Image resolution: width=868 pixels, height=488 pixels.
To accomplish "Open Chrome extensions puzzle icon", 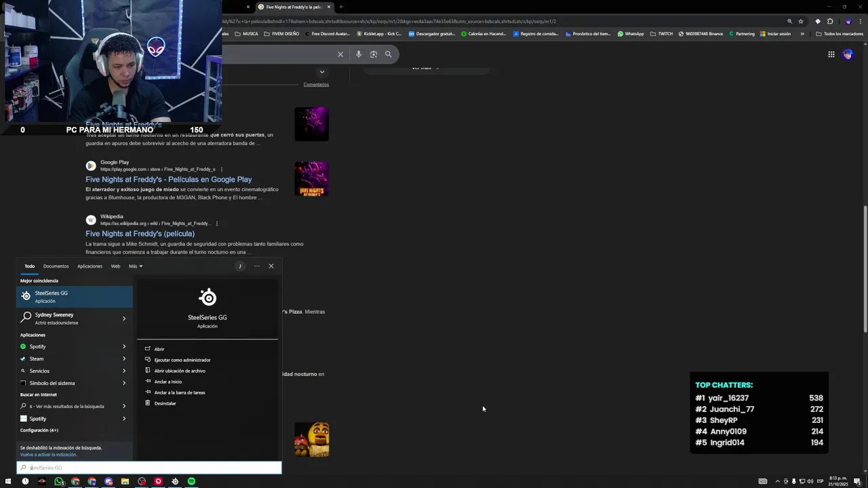I will point(830,21).
